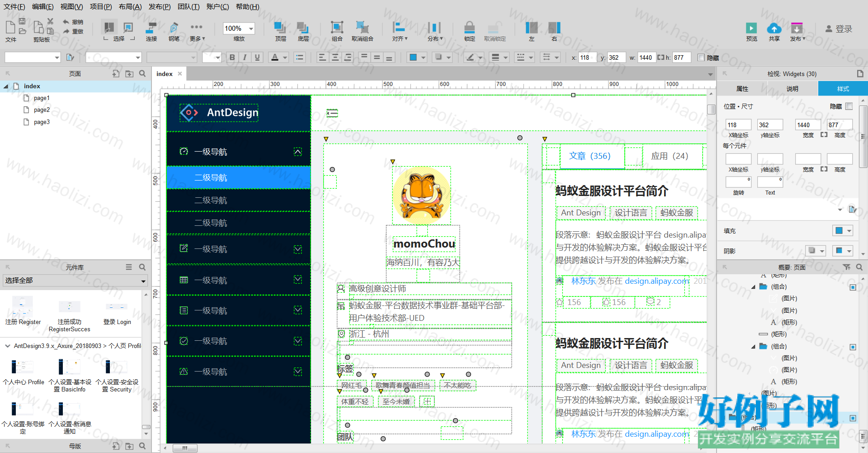Ungroup the selected widgets
The width and height of the screenshot is (868, 453).
click(362, 31)
